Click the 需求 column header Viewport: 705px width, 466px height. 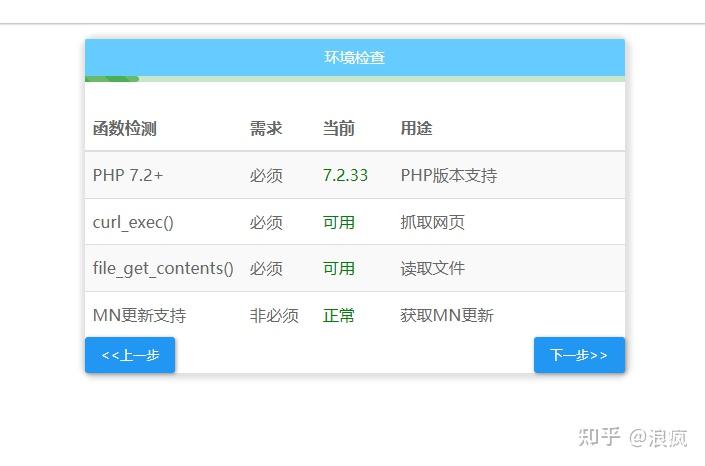(266, 129)
